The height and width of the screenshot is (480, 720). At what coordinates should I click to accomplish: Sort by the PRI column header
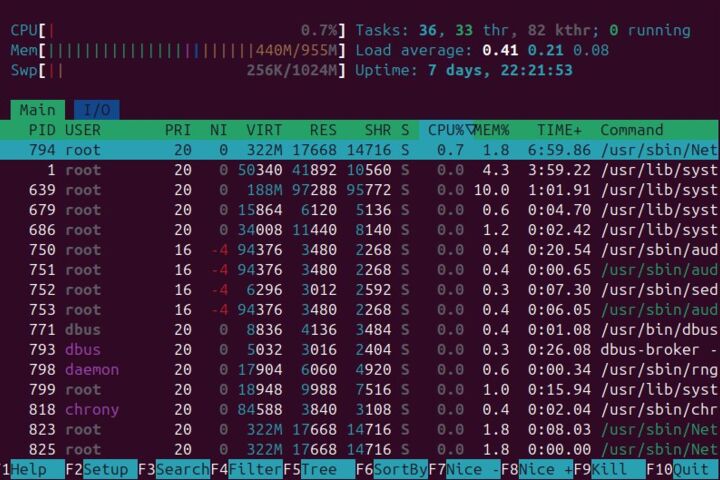pos(178,130)
